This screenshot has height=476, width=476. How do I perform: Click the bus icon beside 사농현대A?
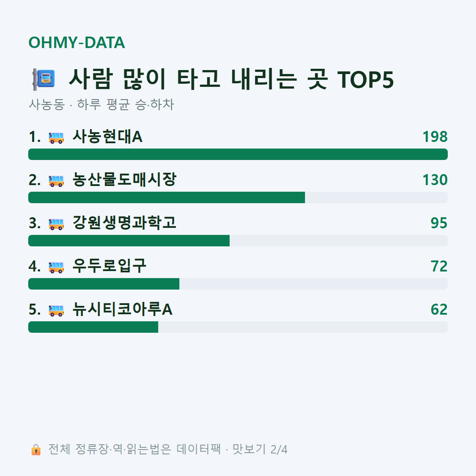56,138
